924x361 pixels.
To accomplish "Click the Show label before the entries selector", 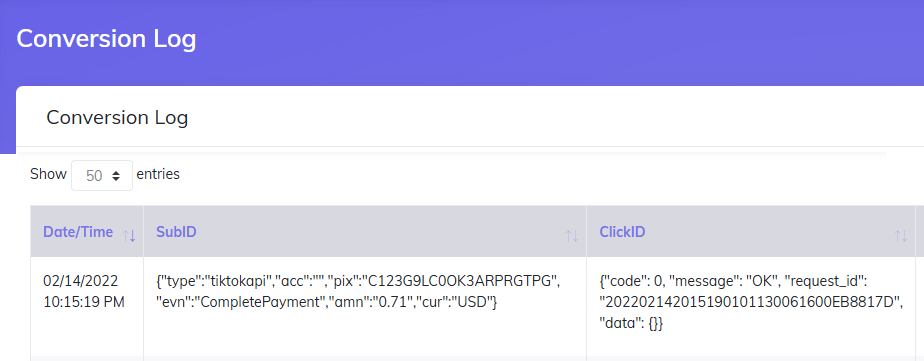I will (48, 174).
